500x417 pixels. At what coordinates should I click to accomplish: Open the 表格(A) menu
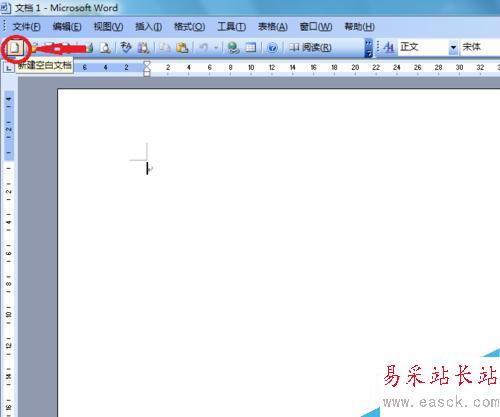(x=273, y=27)
